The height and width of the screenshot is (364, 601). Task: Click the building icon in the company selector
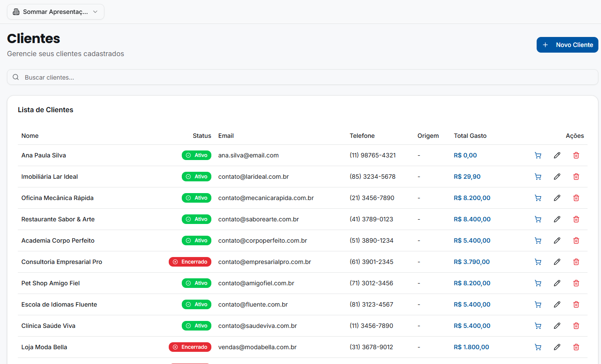point(16,12)
